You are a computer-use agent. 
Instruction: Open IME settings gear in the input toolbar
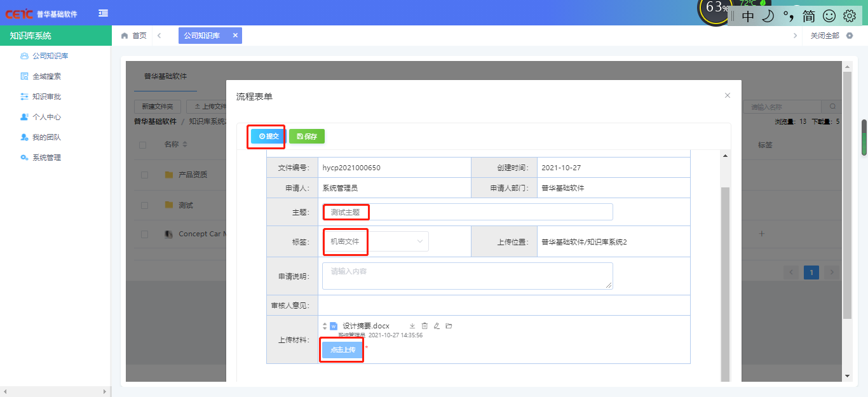click(850, 16)
